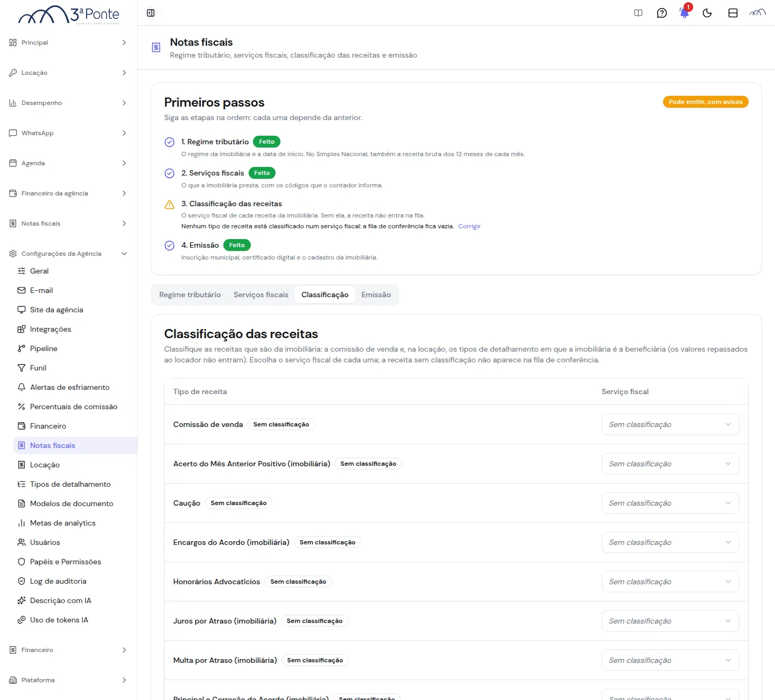Open E-mail settings in the sidebar
Viewport: 775px width, 700px height.
pyautogui.click(x=75, y=290)
